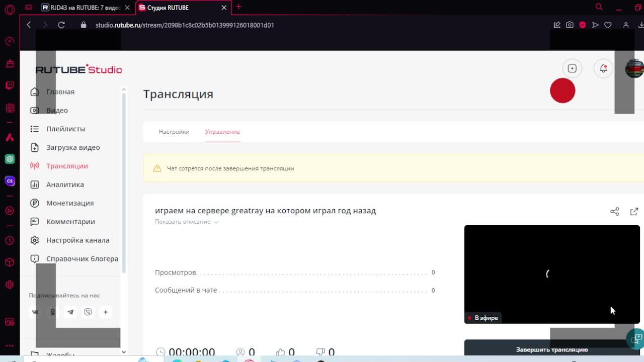The width and height of the screenshot is (644, 362).
Task: Click the Сообщений в чате statistic row
Action: 295,290
